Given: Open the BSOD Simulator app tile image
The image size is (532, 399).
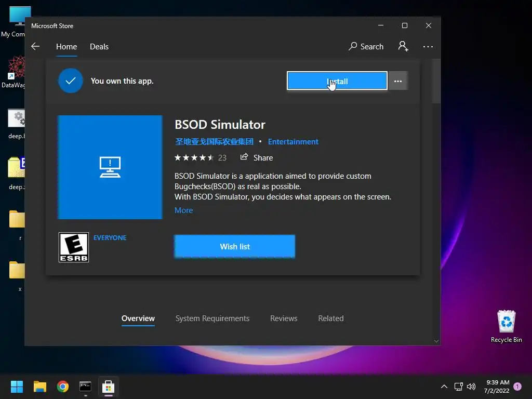Looking at the screenshot, I should [x=110, y=167].
